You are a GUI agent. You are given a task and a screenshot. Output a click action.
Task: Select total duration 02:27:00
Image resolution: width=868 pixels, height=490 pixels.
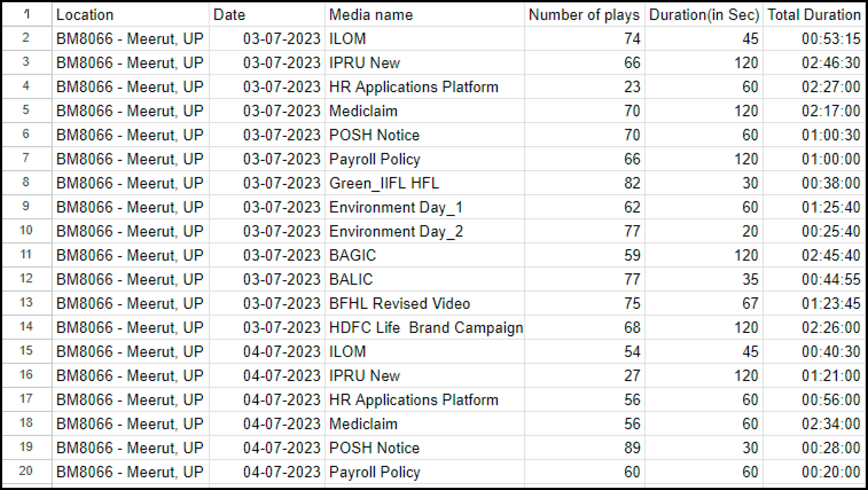(814, 87)
